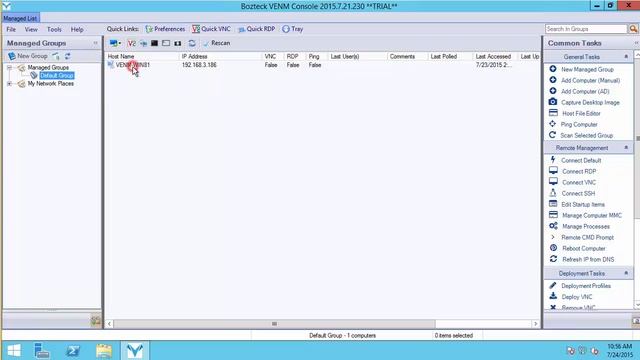Open the computer monitor dropdown in toolbar
The image size is (640, 360).
(x=115, y=43)
